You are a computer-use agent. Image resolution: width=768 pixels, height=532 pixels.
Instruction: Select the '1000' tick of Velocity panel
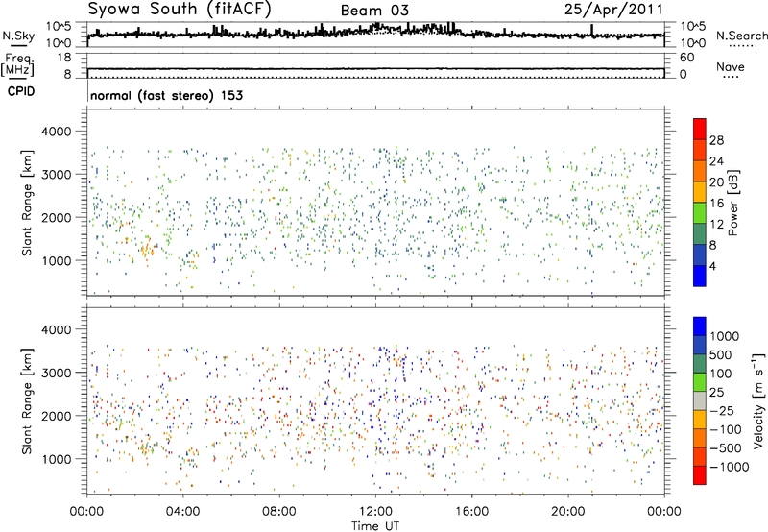pos(57,459)
